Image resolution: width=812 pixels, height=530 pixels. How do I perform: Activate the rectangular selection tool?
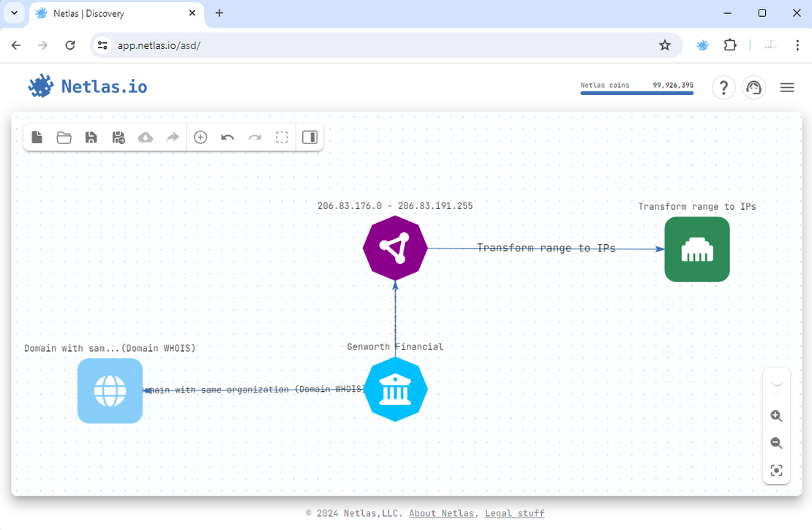pos(282,137)
